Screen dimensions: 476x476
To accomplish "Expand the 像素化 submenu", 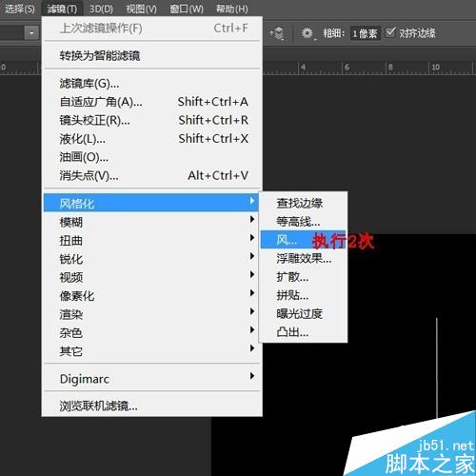I will 152,295.
